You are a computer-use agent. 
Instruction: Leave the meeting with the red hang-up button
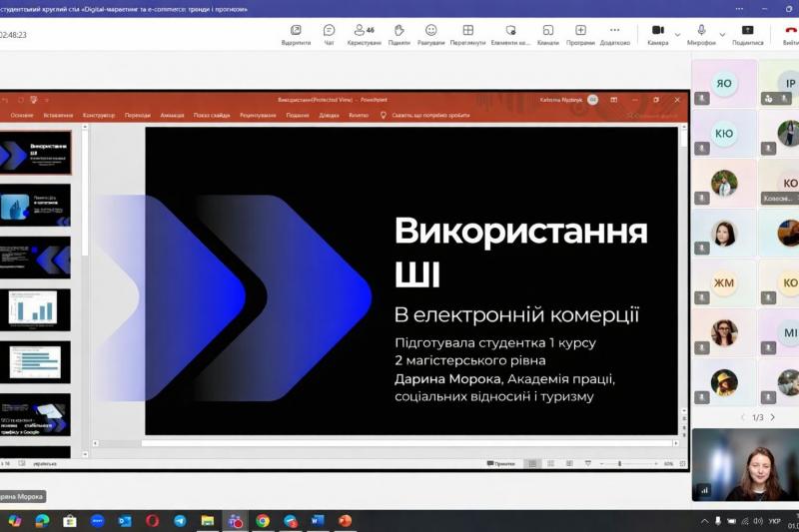pyautogui.click(x=789, y=34)
